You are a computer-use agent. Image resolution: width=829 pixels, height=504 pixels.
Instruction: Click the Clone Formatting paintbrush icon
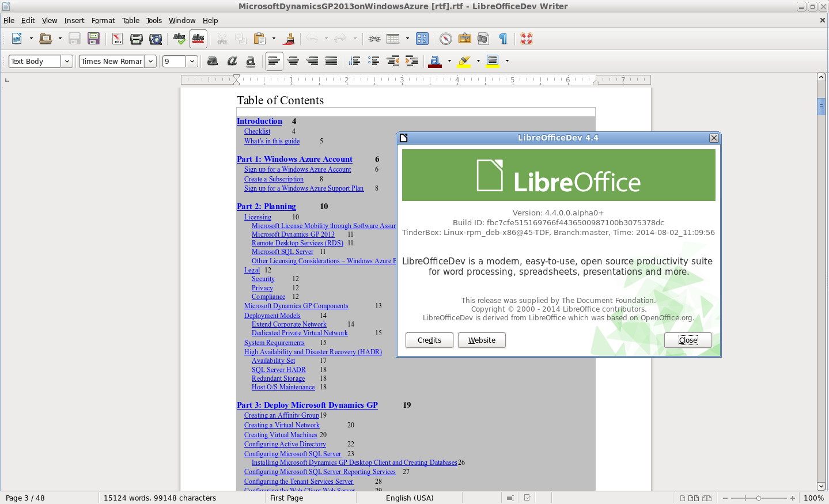[x=289, y=39]
